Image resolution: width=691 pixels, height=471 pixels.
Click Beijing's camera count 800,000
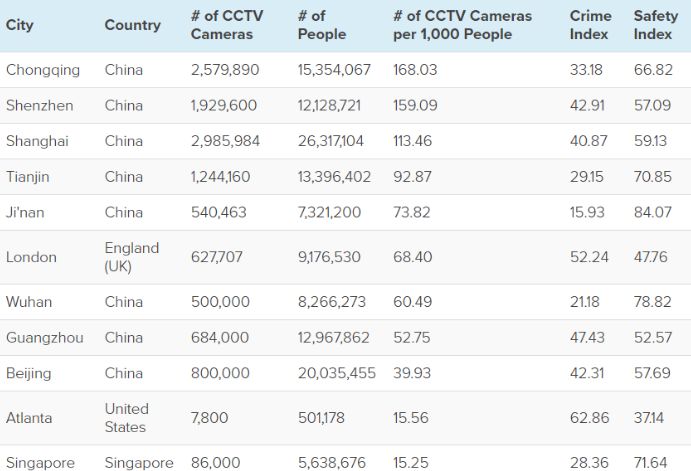click(220, 373)
